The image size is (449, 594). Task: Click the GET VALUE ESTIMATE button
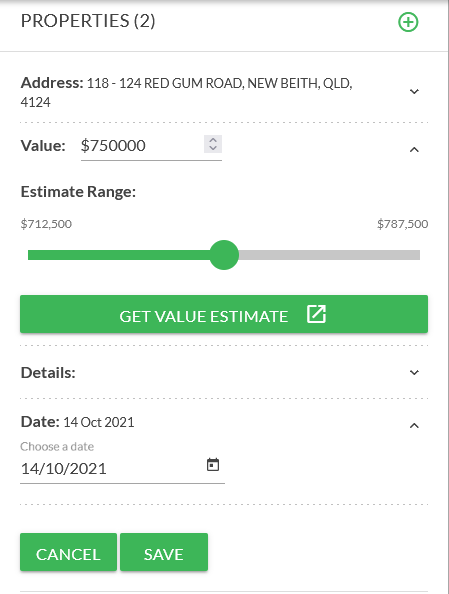tap(224, 314)
